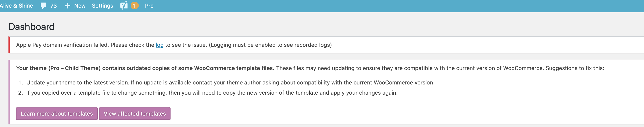Click Learn more about templates button

click(57, 114)
